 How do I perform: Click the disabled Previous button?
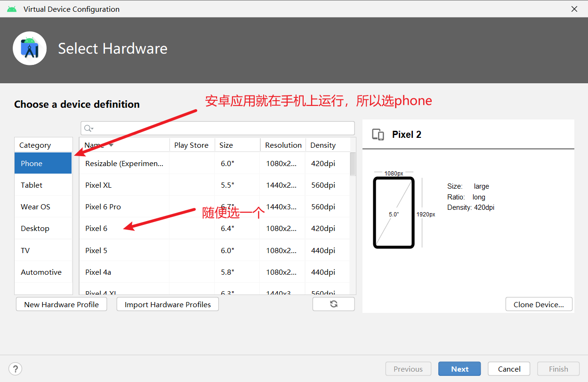point(408,369)
